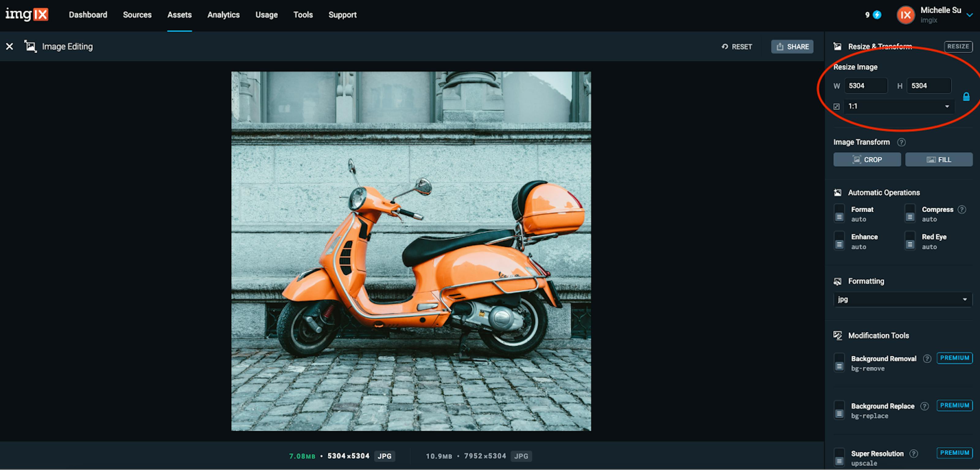
Task: Click the Super Resolution PREMIUM badge
Action: 955,453
